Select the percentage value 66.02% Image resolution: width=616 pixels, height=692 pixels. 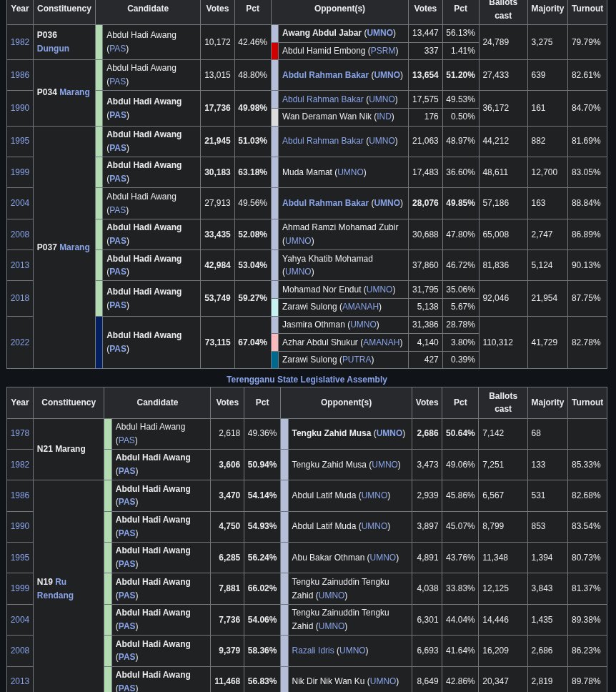(x=262, y=588)
